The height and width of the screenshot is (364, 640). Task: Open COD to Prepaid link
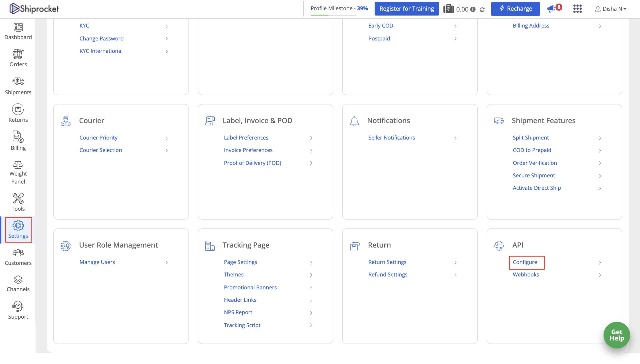tap(532, 150)
